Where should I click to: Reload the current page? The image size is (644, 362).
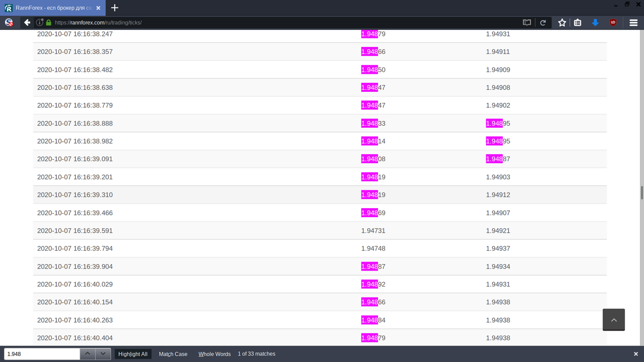(x=543, y=22)
